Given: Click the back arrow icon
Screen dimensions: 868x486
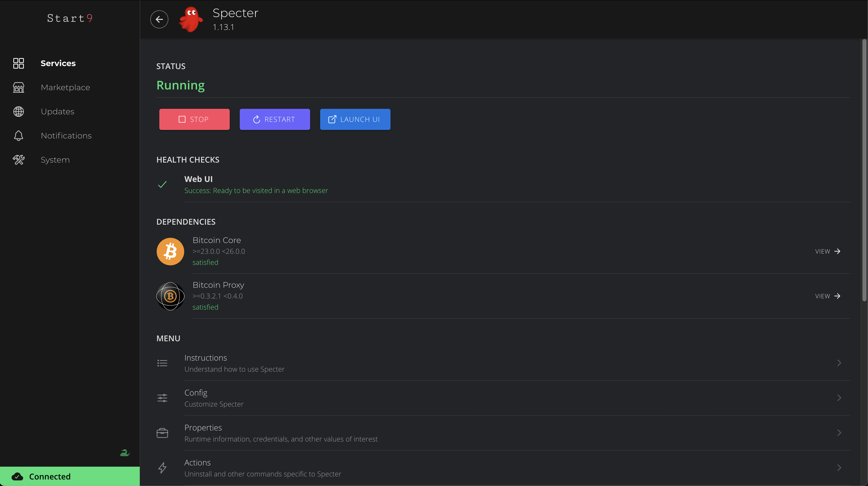Looking at the screenshot, I should click(159, 19).
